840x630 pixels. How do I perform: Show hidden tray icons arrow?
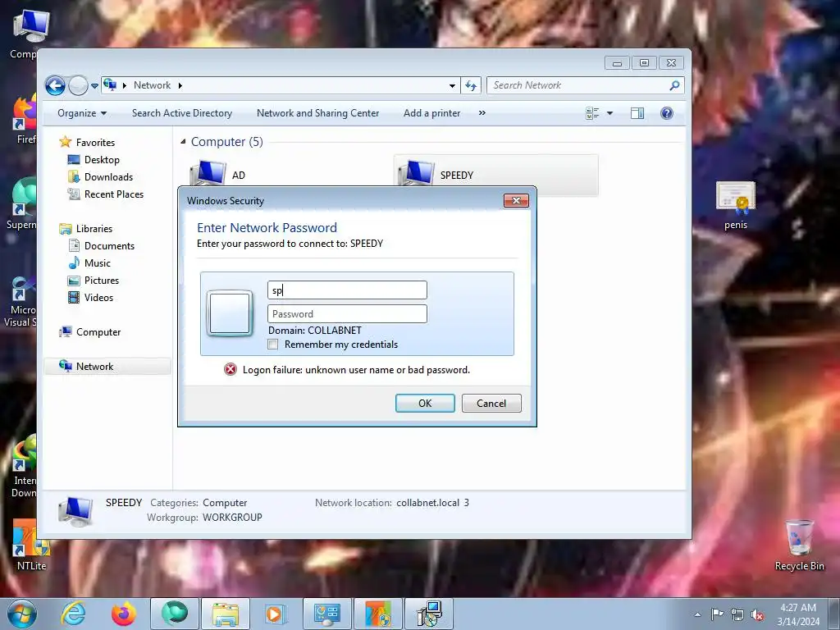(x=697, y=614)
